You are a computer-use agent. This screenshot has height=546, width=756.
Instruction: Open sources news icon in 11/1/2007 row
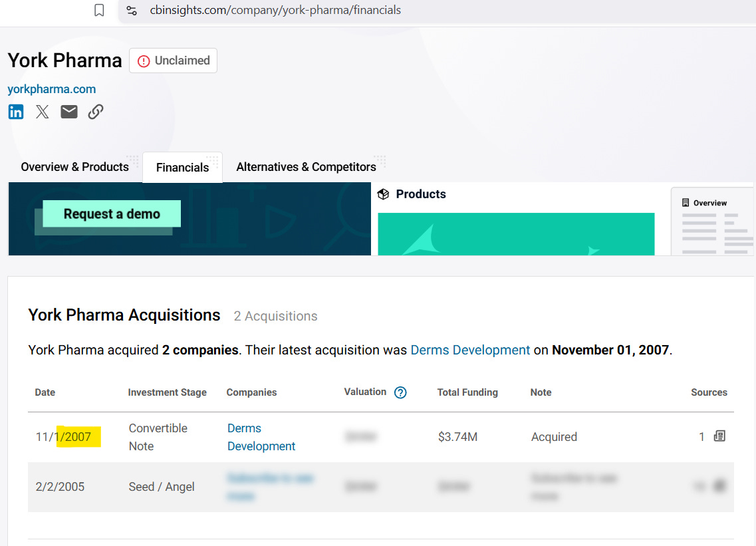[x=719, y=436]
